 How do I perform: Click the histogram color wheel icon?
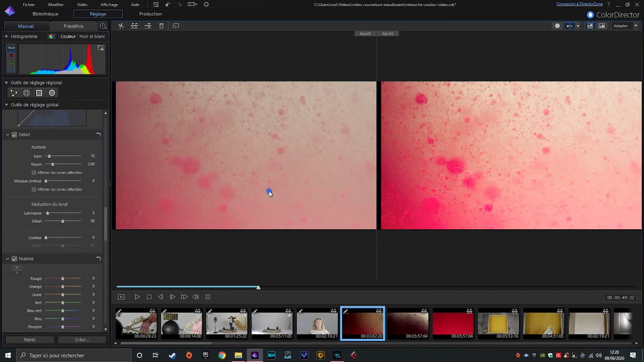tap(51, 36)
